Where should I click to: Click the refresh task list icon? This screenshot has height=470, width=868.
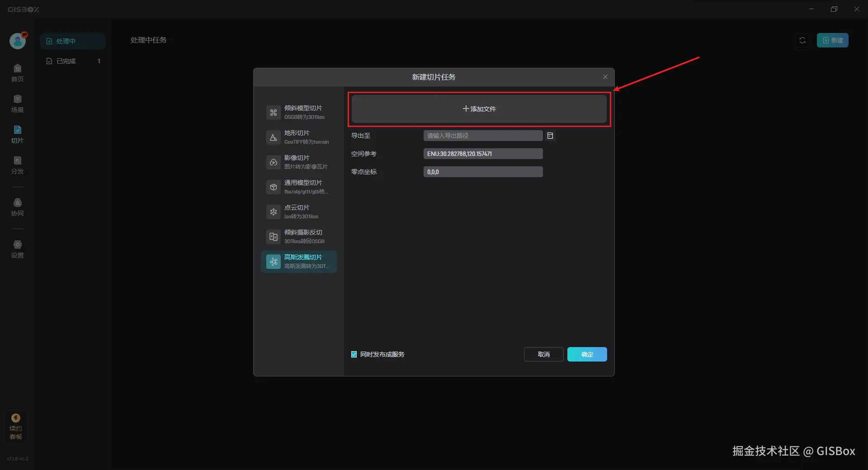coord(802,40)
